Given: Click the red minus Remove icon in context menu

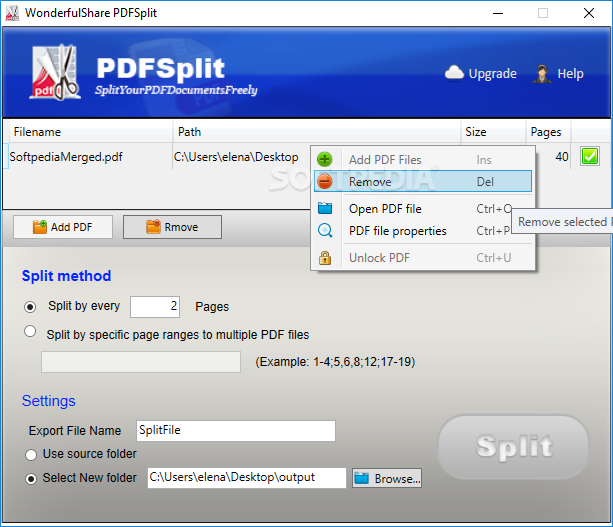Looking at the screenshot, I should tap(324, 182).
